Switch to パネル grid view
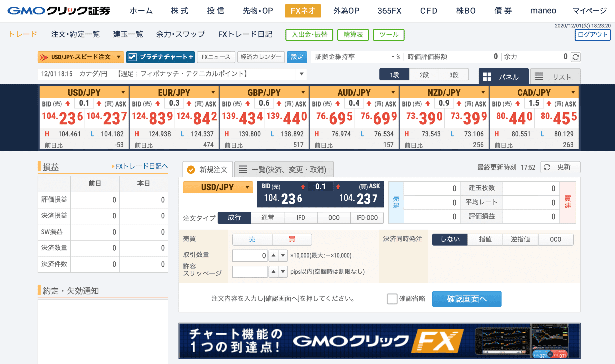Image resolution: width=615 pixels, height=364 pixels. (x=503, y=77)
